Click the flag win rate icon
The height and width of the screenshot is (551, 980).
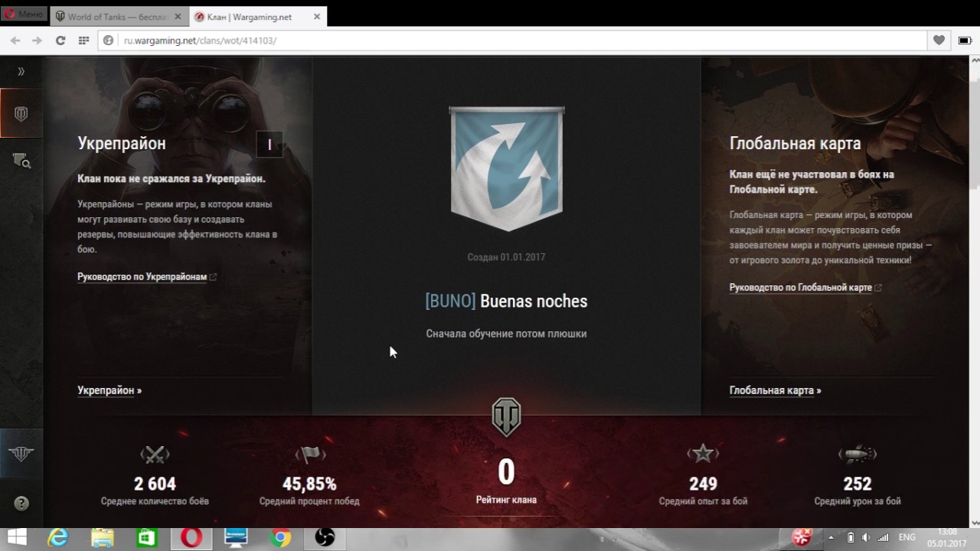click(x=310, y=455)
